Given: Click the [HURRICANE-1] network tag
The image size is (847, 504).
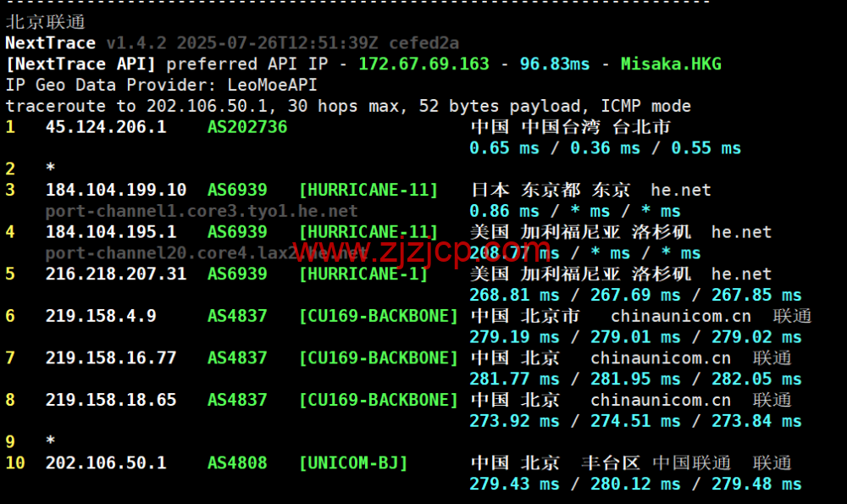Looking at the screenshot, I should pos(363,274).
